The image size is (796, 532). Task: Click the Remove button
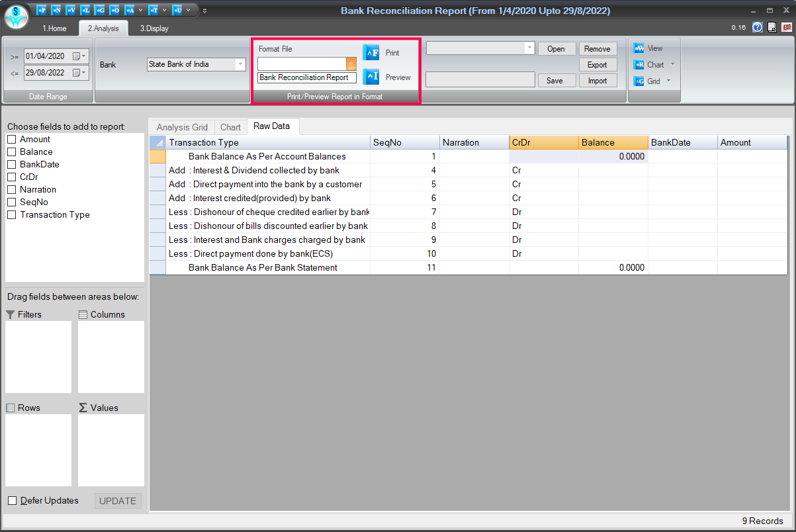pyautogui.click(x=597, y=49)
